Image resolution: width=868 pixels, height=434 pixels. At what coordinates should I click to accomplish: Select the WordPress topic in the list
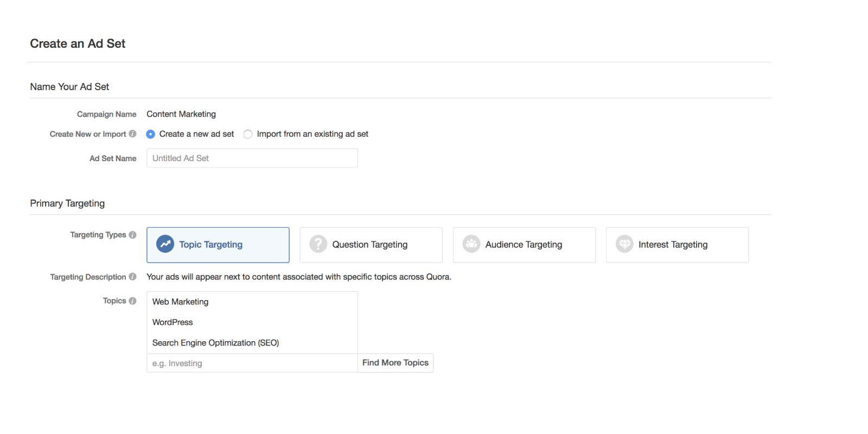click(173, 322)
